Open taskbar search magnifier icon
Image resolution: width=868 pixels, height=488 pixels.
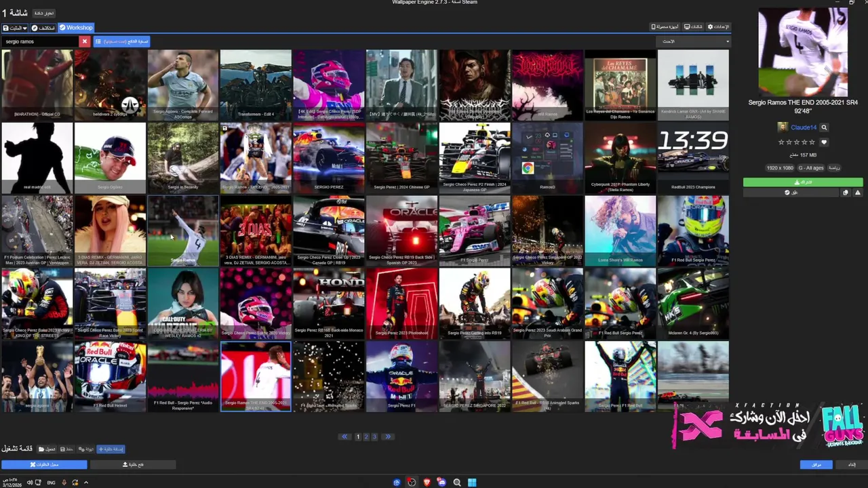[x=457, y=483]
